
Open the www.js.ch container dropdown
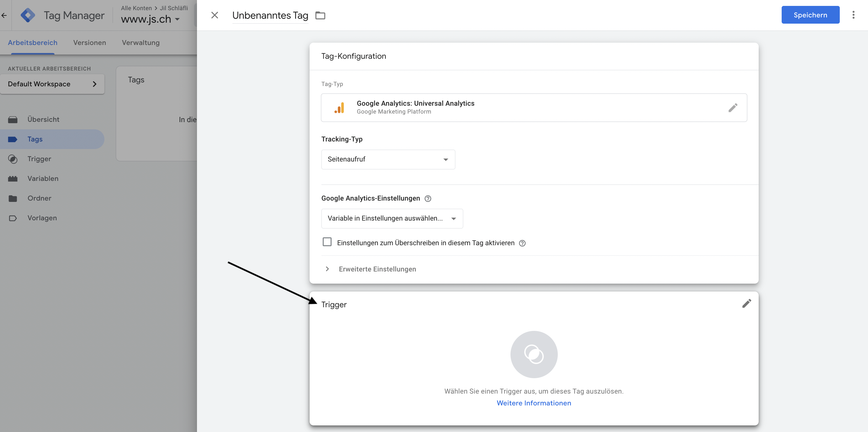pyautogui.click(x=150, y=19)
